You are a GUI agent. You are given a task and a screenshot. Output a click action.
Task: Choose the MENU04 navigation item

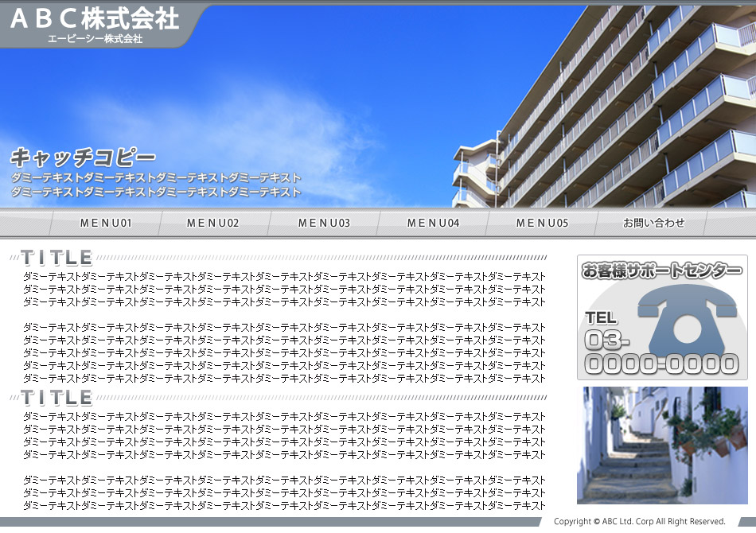pyautogui.click(x=433, y=224)
